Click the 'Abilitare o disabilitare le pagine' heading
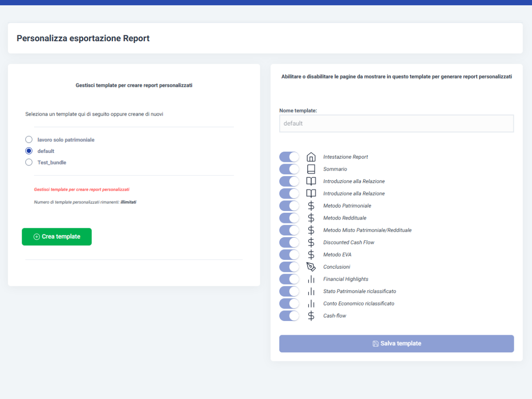Image resolution: width=532 pixels, height=399 pixels. pos(397,77)
